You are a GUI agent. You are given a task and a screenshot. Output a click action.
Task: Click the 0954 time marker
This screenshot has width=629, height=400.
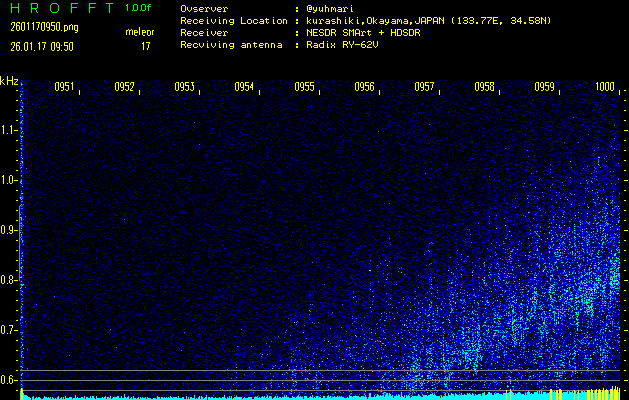coord(244,87)
